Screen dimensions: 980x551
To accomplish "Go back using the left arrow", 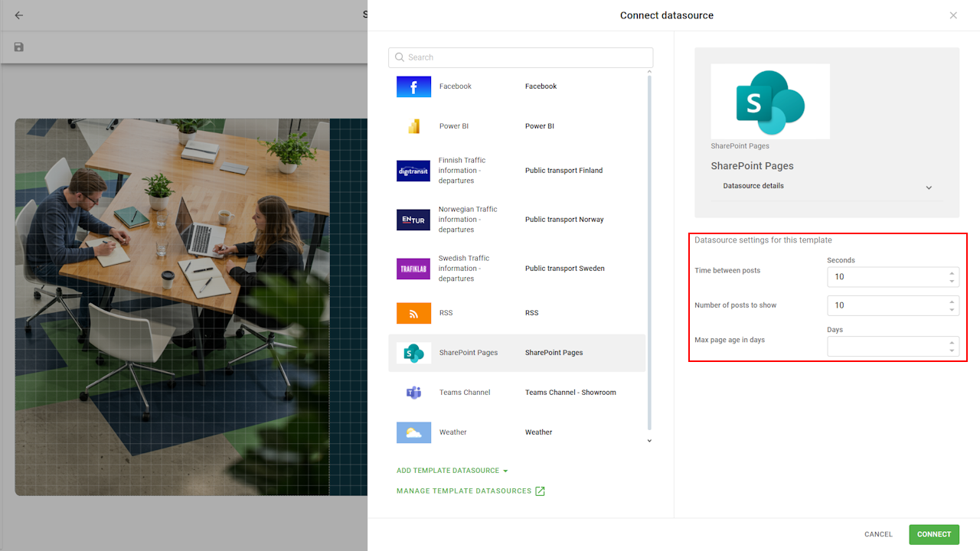I will point(19,15).
